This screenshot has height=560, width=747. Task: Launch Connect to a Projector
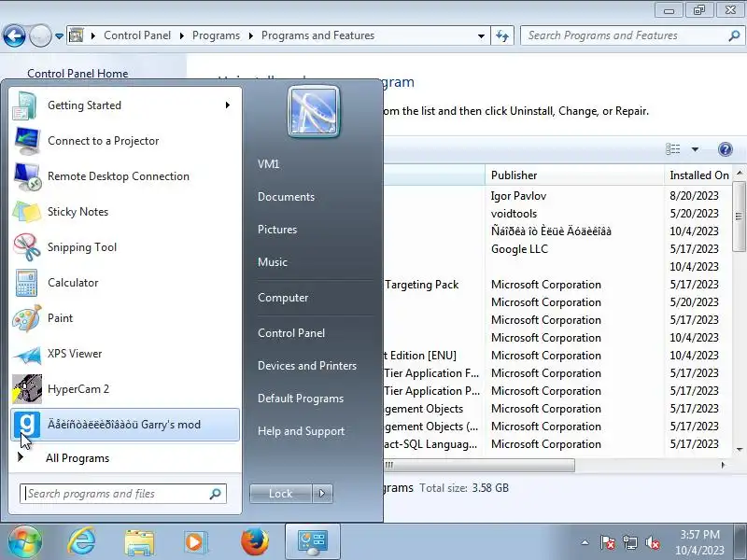[125, 141]
